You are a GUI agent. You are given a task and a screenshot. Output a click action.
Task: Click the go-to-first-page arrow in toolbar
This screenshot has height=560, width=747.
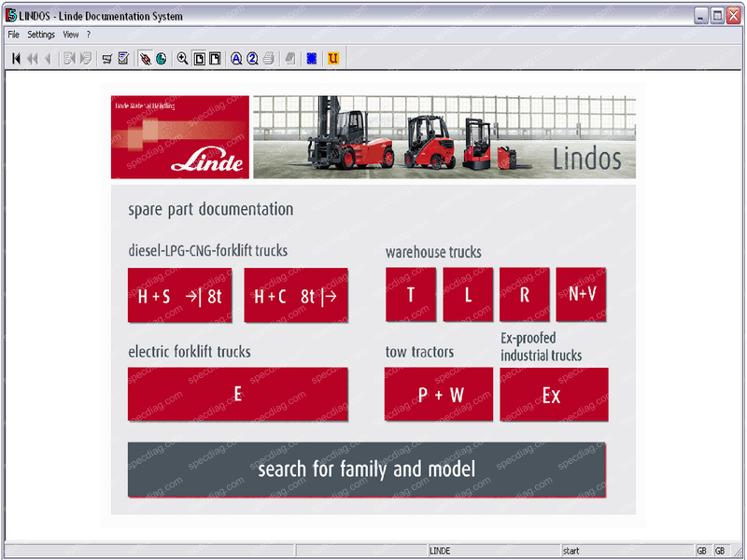click(16, 59)
